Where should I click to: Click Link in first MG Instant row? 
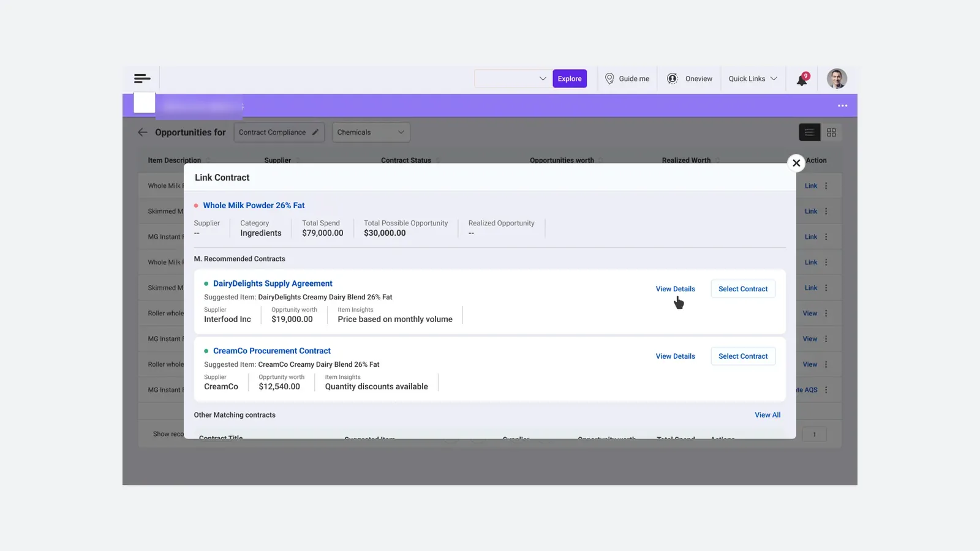coord(811,237)
